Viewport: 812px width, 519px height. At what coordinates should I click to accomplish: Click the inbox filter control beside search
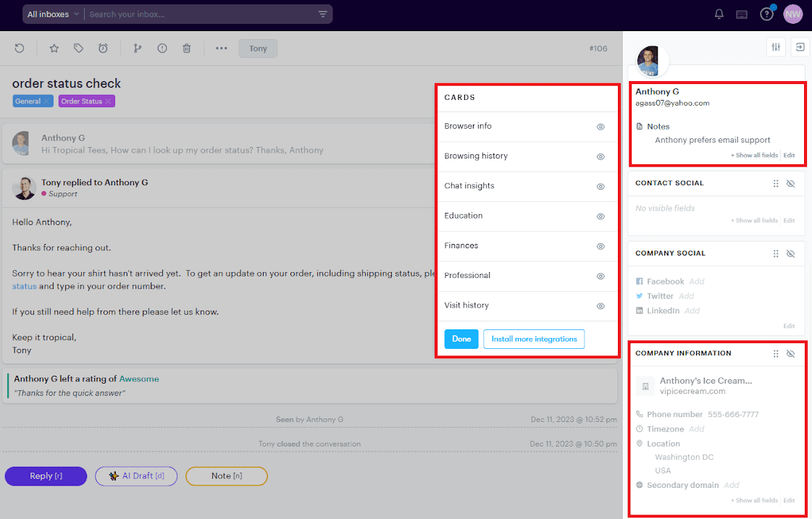pos(322,13)
